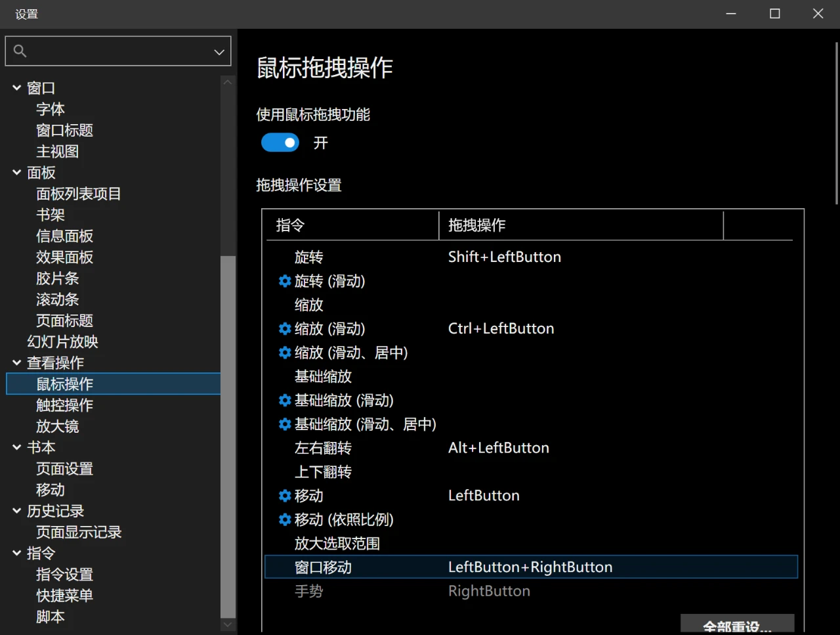The width and height of the screenshot is (840, 635).
Task: Collapse the 历史记录 tree section
Action: 17,511
